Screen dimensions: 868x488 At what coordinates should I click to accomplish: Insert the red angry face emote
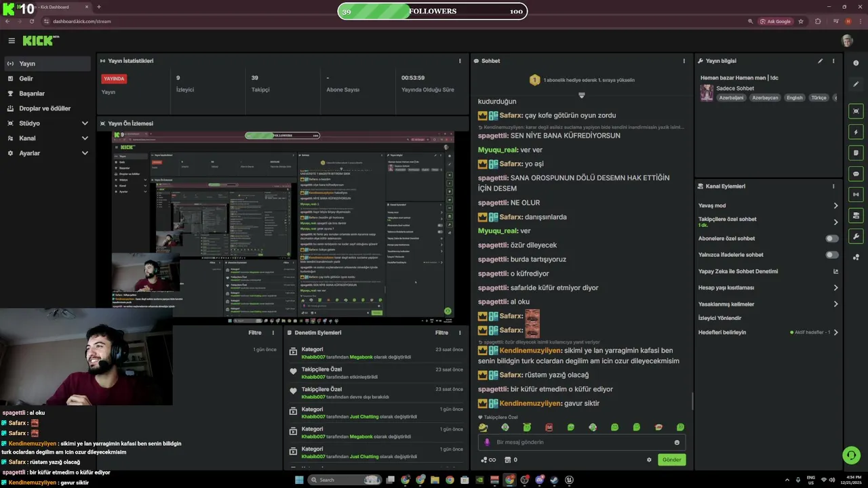tap(549, 428)
